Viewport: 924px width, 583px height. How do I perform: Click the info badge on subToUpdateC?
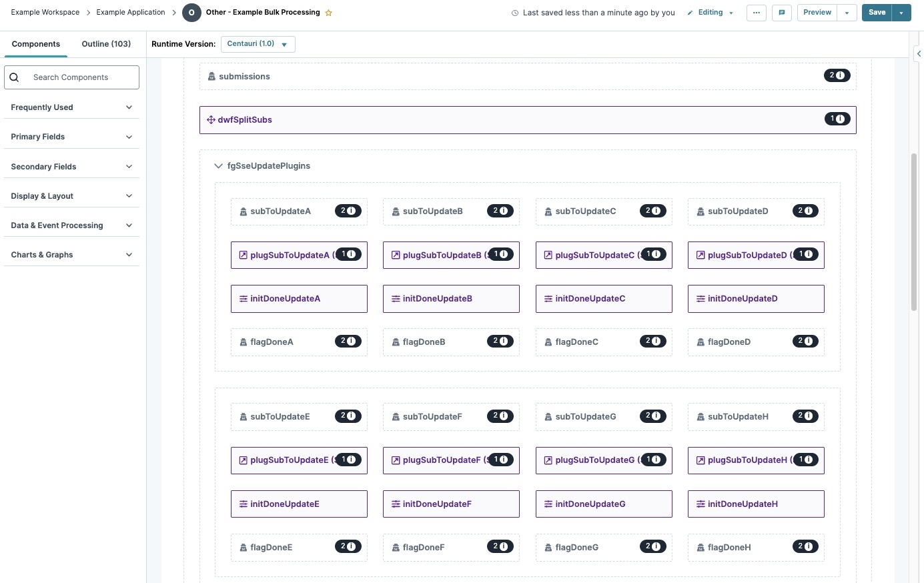click(x=652, y=211)
